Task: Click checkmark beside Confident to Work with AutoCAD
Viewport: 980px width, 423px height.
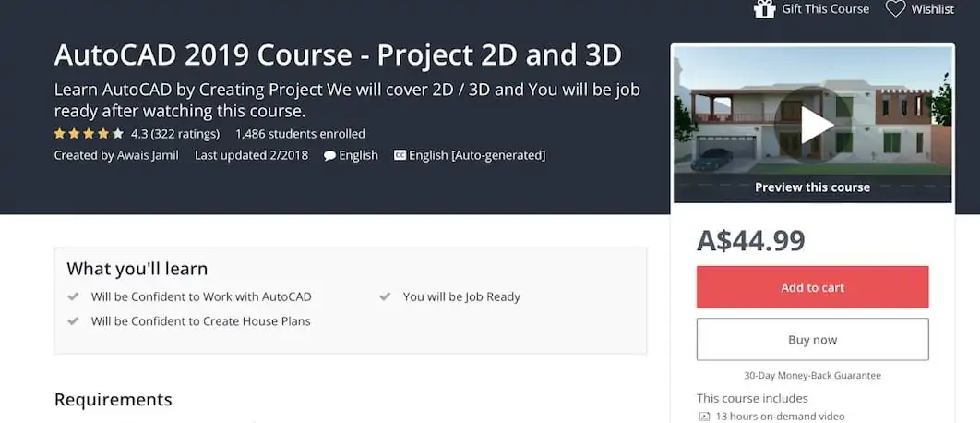Action: point(73,296)
